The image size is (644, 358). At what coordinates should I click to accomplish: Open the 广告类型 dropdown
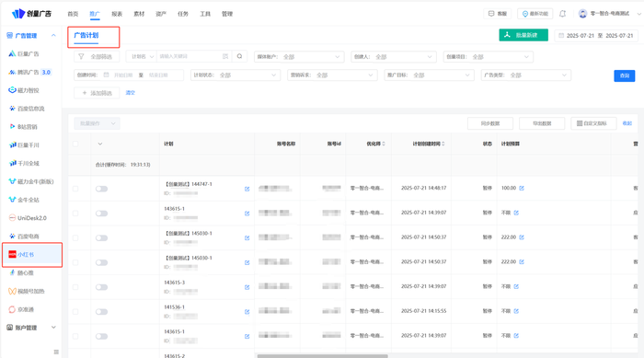click(x=526, y=75)
